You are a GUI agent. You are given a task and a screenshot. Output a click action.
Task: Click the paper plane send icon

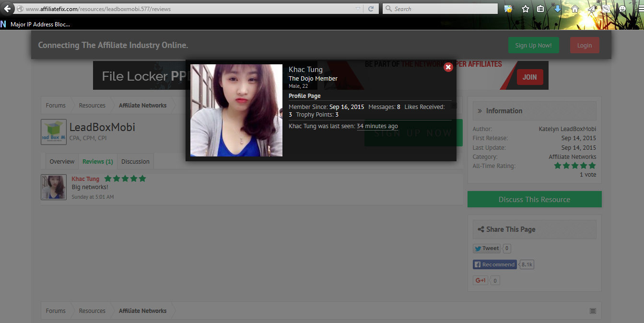592,9
